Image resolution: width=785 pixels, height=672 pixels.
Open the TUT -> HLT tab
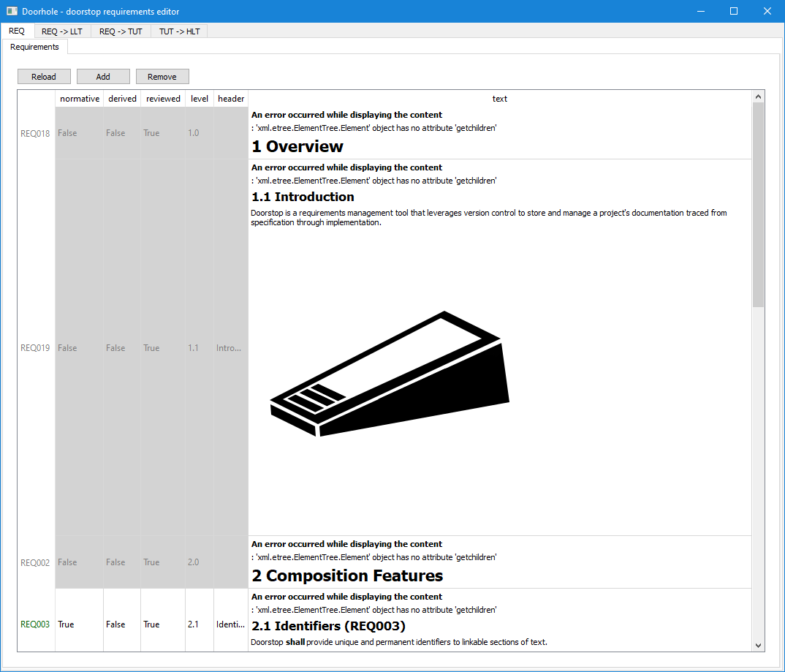pos(178,31)
